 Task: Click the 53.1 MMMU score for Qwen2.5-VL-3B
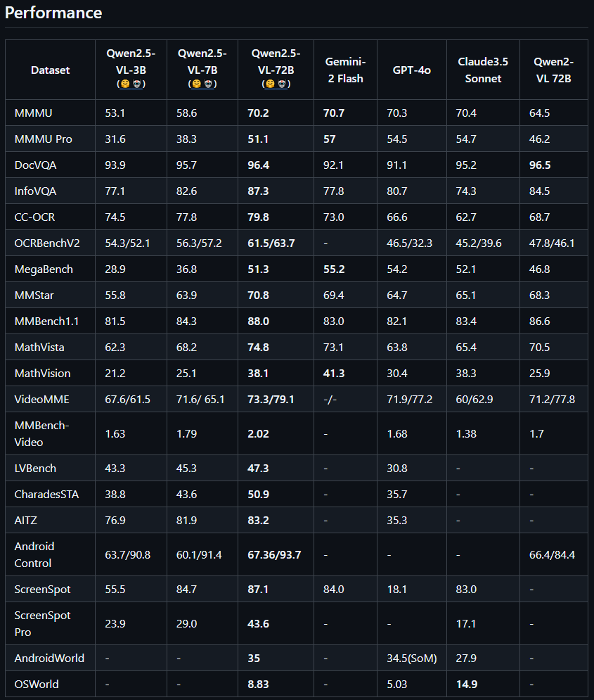point(115,113)
